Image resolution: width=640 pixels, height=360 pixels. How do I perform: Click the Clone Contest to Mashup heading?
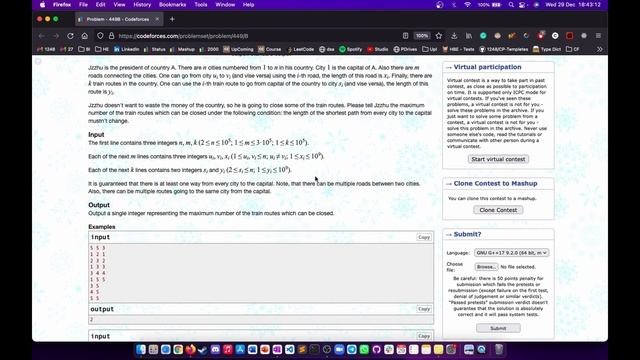point(495,184)
